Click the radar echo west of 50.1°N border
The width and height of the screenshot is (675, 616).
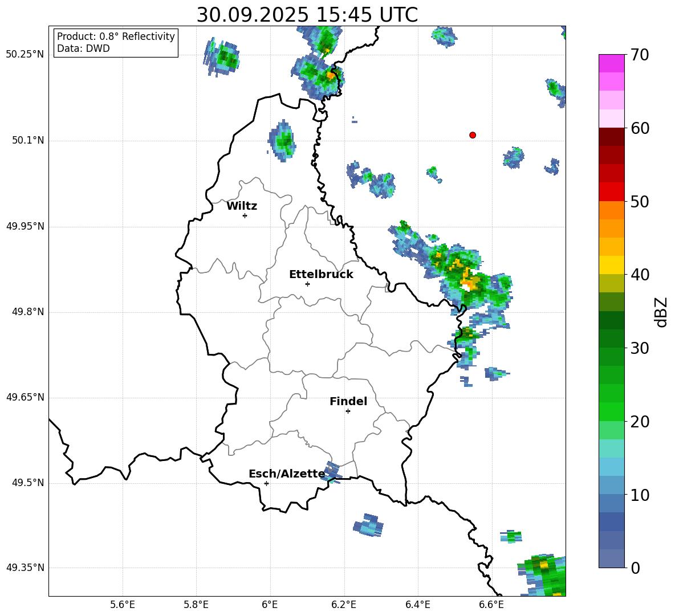coord(282,141)
